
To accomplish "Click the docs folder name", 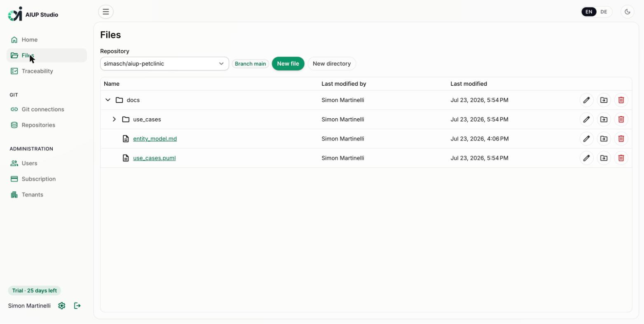I will point(133,100).
